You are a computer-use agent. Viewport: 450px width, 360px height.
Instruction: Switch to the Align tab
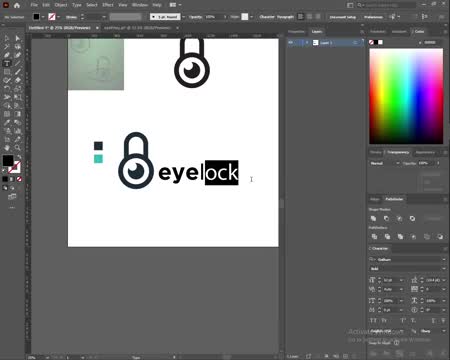coord(375,199)
